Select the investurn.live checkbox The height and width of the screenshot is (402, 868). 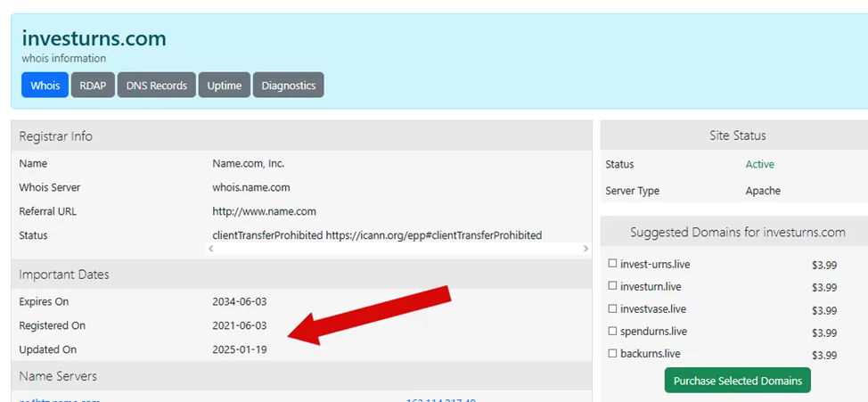(612, 286)
